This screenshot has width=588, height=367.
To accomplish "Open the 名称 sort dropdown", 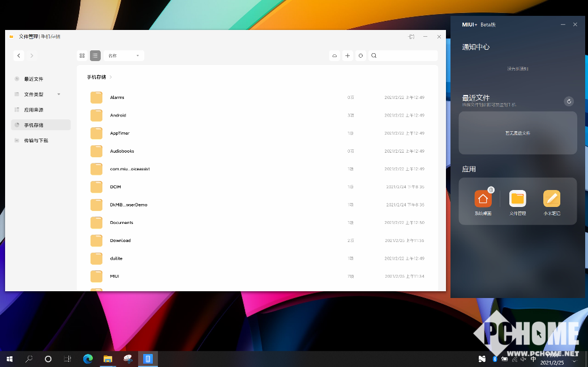I will (124, 55).
